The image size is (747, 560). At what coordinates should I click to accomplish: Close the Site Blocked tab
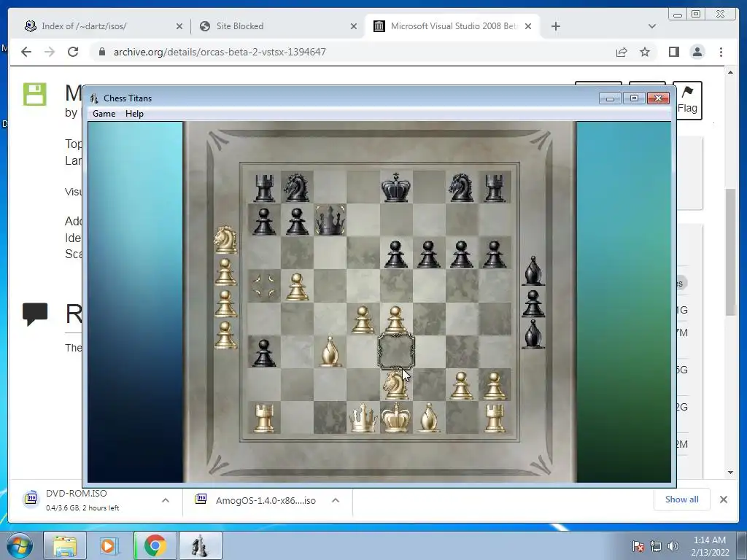tap(354, 26)
